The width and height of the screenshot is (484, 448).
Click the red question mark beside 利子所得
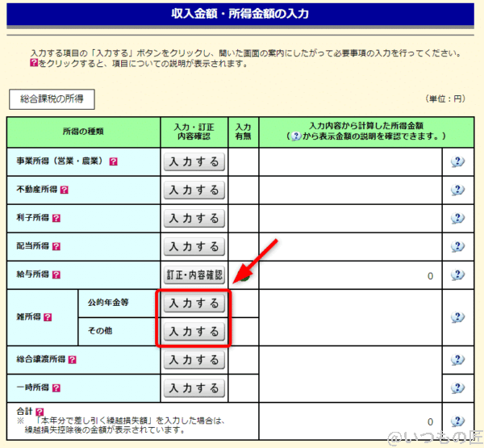pyautogui.click(x=56, y=219)
